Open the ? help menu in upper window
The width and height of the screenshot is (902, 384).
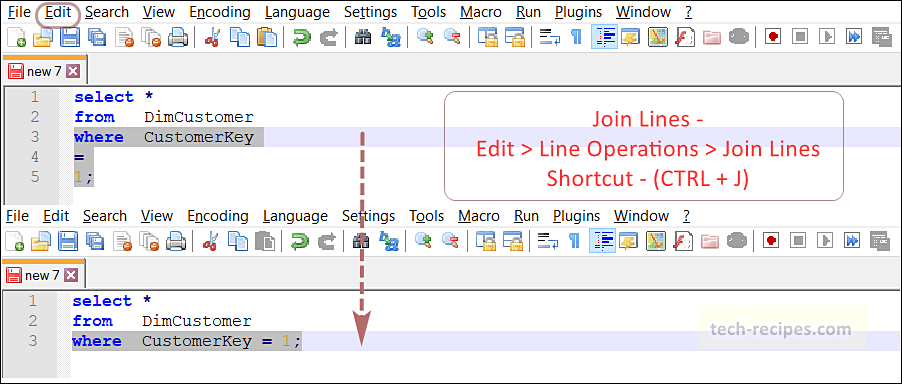point(689,12)
